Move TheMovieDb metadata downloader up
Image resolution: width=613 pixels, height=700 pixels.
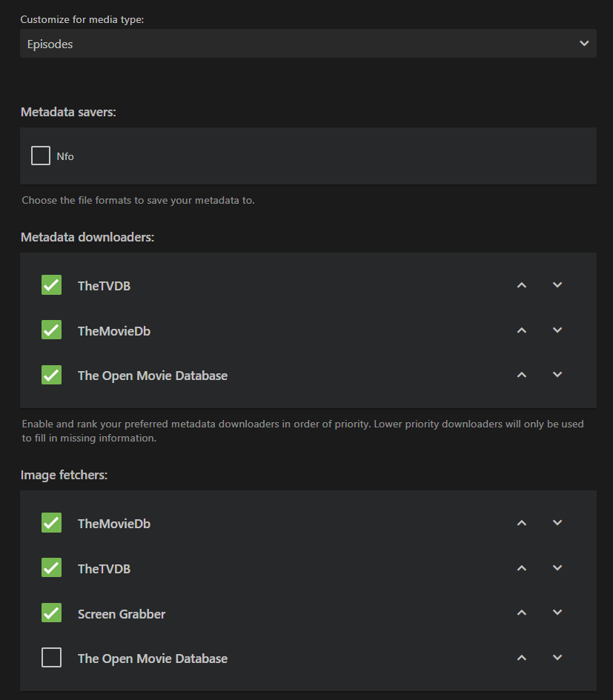point(522,330)
